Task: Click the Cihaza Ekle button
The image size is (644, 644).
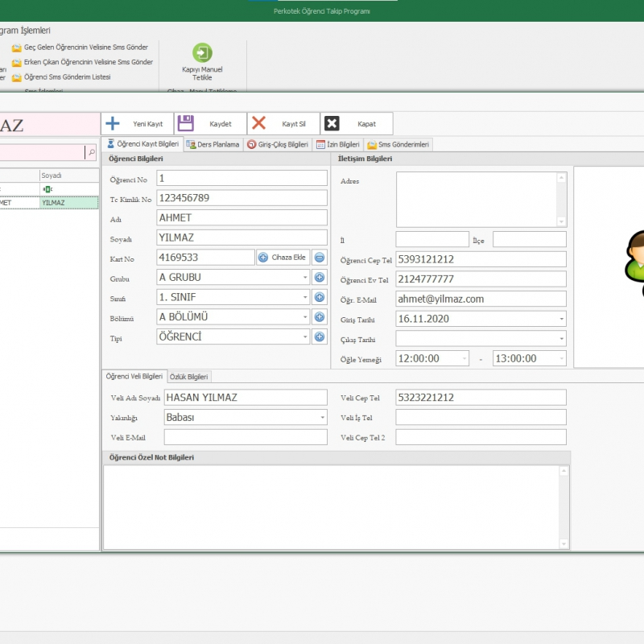Action: 283,258
